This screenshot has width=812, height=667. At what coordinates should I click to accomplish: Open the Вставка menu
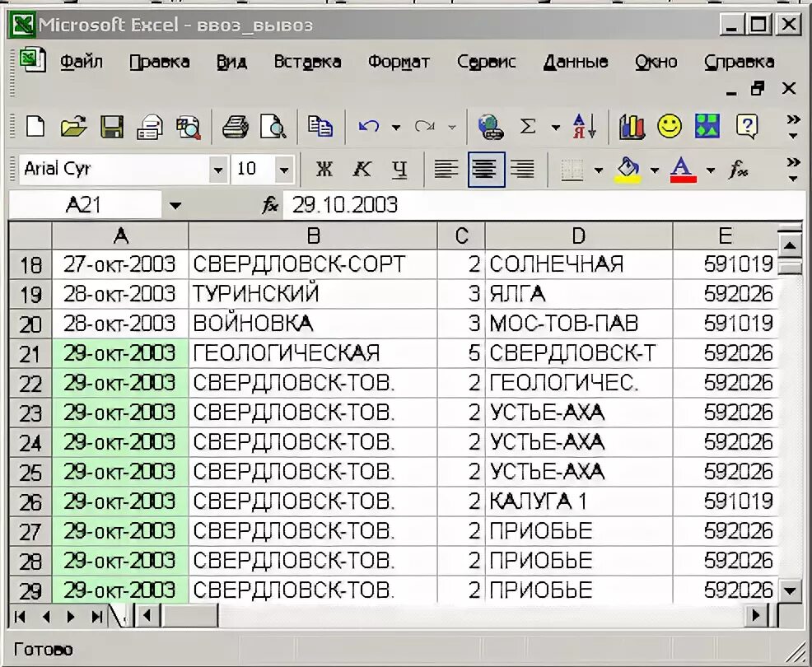click(x=308, y=62)
